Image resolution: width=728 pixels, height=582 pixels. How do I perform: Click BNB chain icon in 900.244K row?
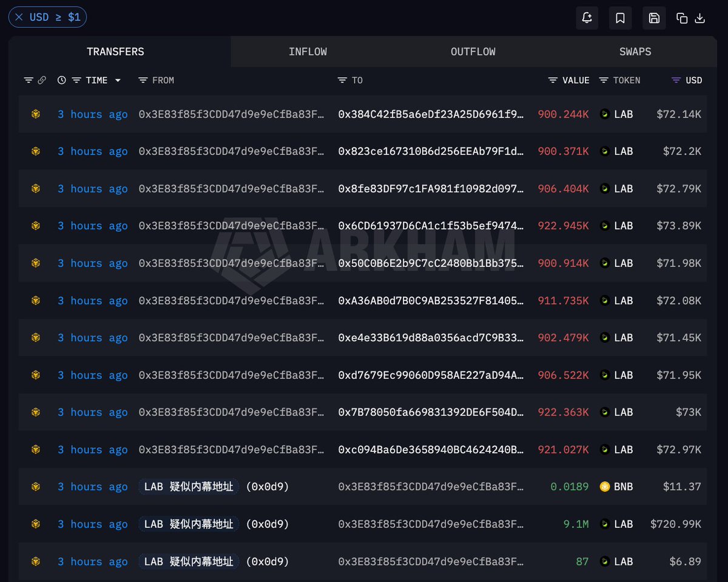pos(36,113)
